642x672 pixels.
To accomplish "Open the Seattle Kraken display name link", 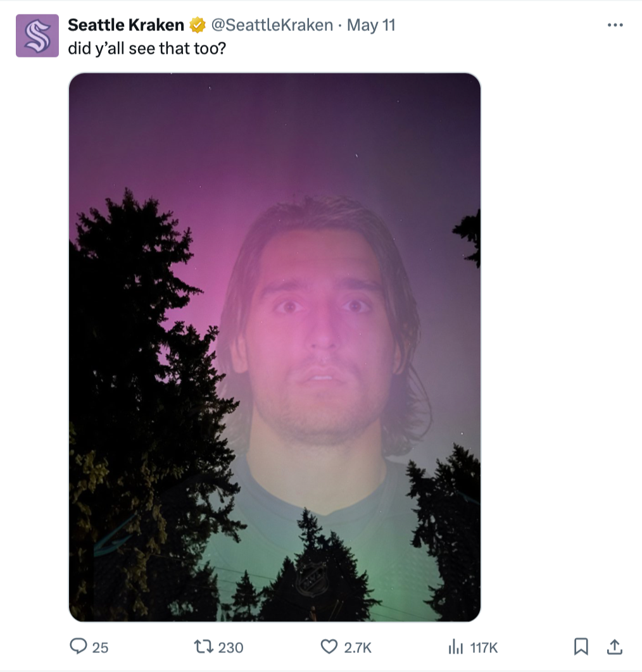I will (125, 25).
